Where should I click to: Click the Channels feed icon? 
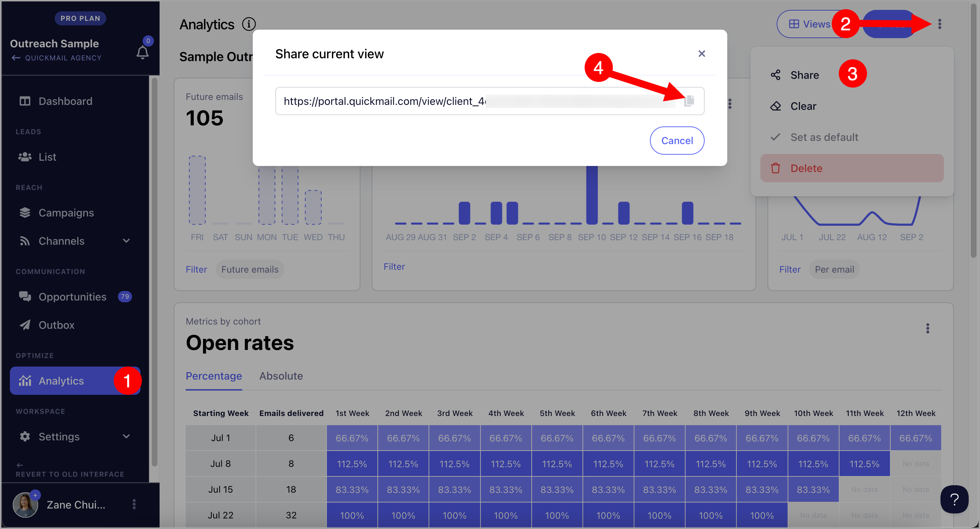25,241
